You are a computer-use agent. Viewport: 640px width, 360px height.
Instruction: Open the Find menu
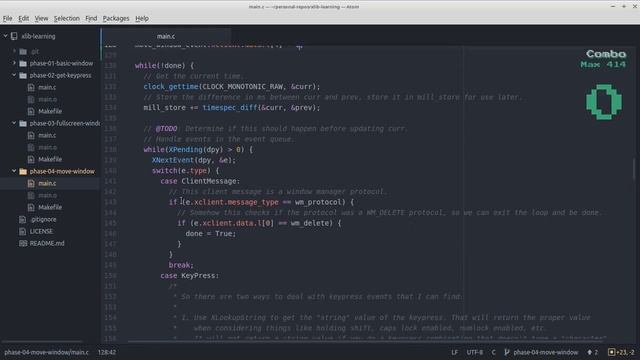(91, 18)
